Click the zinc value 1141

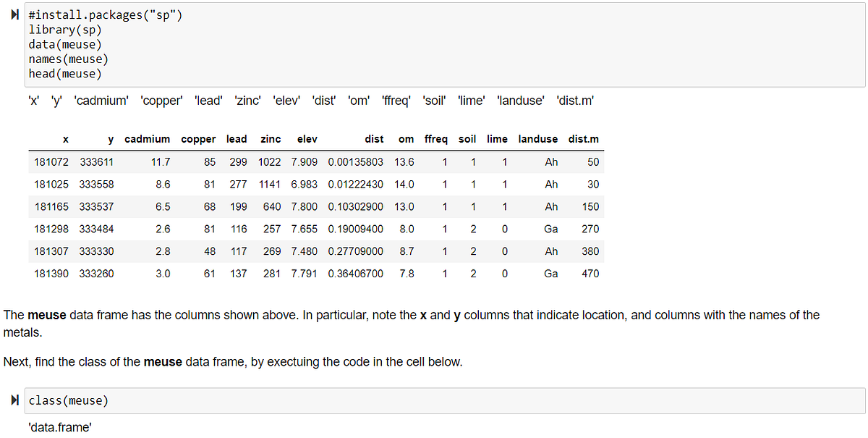pos(268,185)
